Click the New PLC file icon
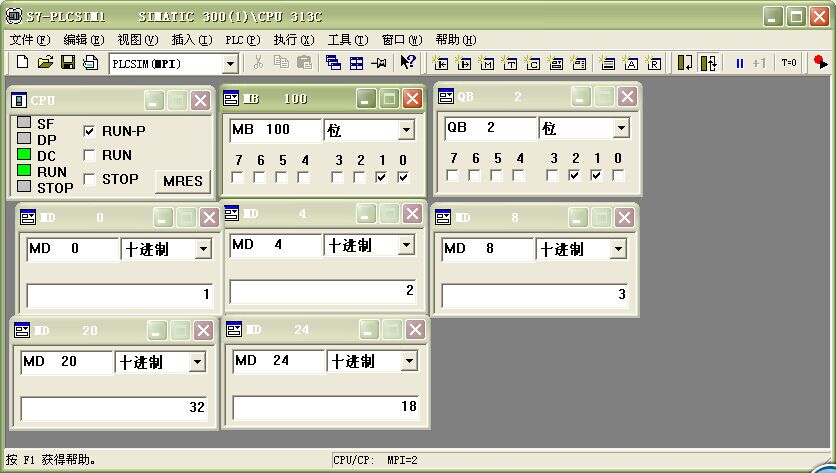The width and height of the screenshot is (836, 473). click(22, 63)
